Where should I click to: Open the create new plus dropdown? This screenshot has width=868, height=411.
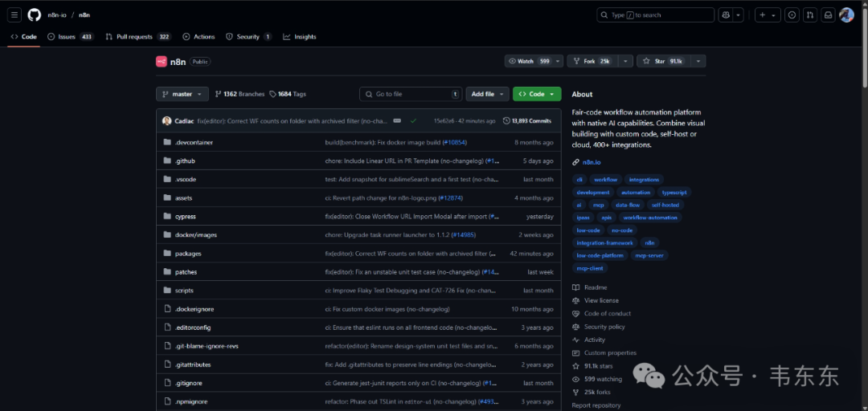point(768,15)
